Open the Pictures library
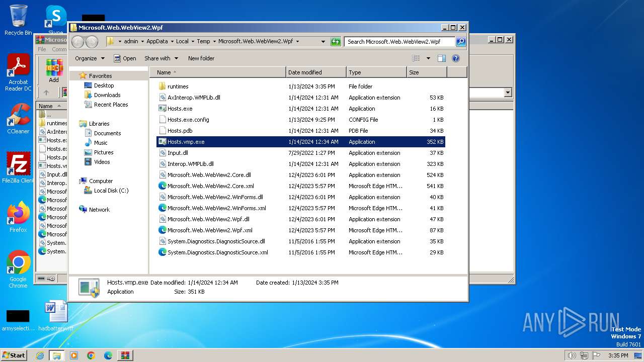 (x=104, y=152)
